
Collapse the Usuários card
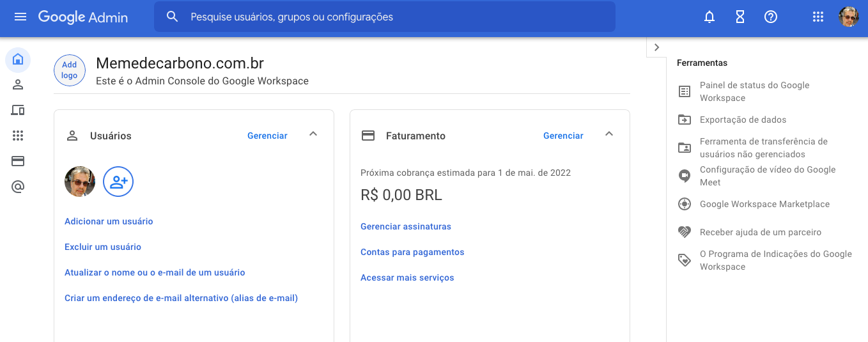[x=313, y=134]
